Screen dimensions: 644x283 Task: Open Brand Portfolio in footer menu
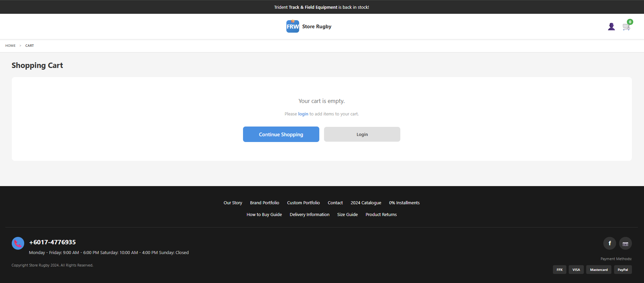pos(265,203)
